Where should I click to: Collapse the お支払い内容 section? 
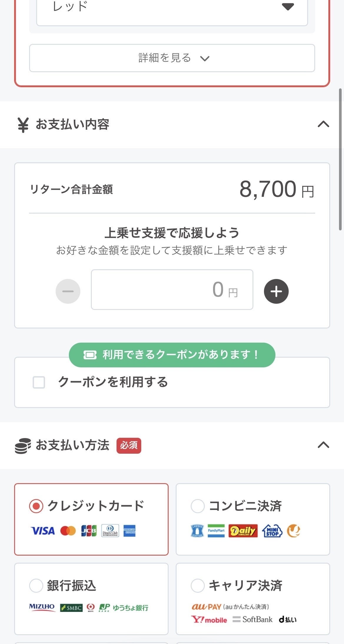(x=323, y=124)
